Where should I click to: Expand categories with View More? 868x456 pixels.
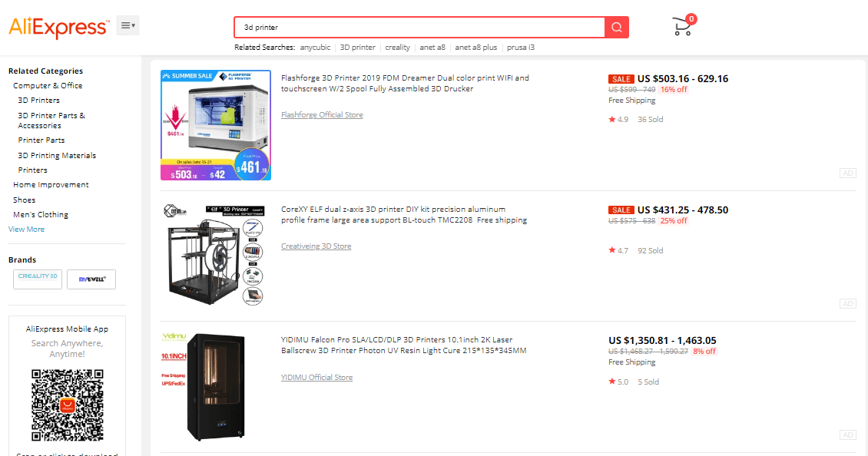(27, 229)
